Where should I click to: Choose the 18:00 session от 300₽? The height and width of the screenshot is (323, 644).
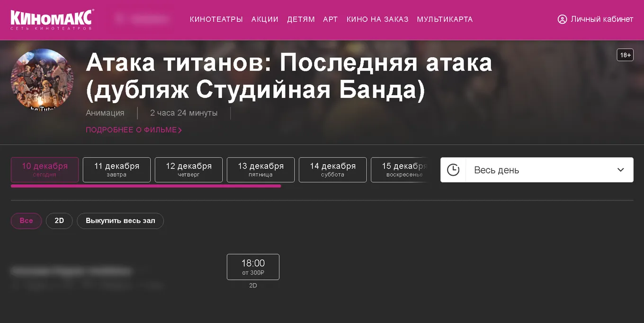(253, 267)
